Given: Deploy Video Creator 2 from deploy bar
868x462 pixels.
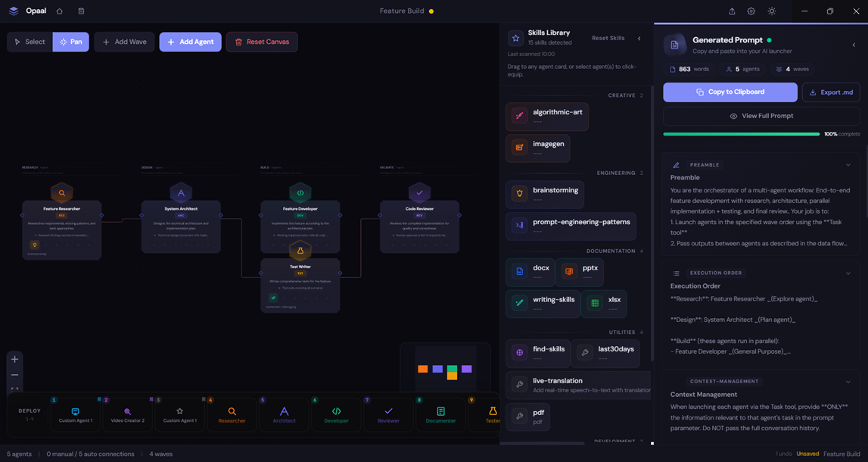Looking at the screenshot, I should tap(127, 415).
